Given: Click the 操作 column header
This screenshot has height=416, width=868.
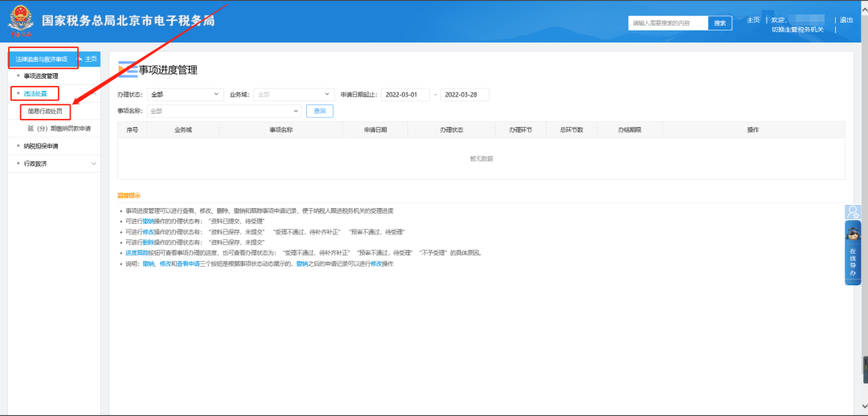Looking at the screenshot, I should tap(753, 129).
